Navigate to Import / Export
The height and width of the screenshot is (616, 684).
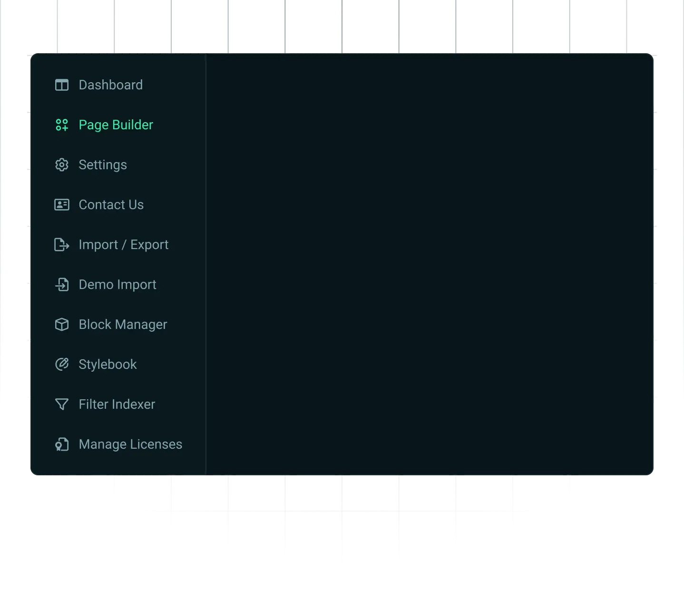[x=123, y=245]
